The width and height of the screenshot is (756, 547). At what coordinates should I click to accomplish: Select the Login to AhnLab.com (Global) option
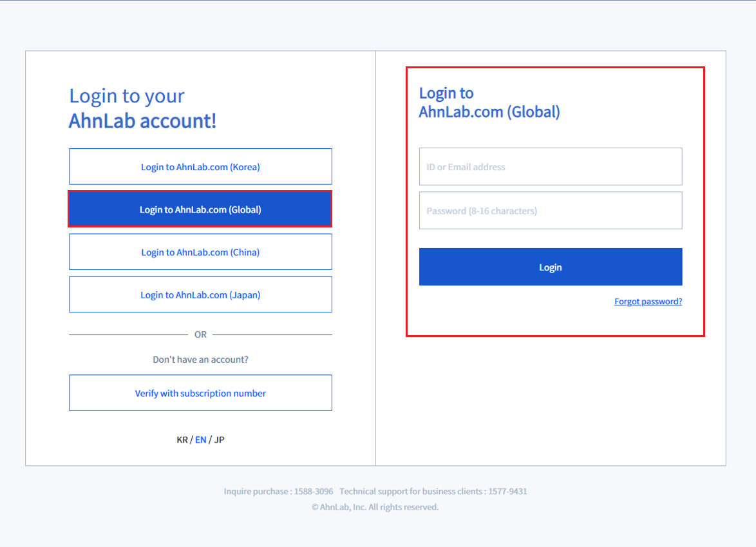(x=200, y=209)
